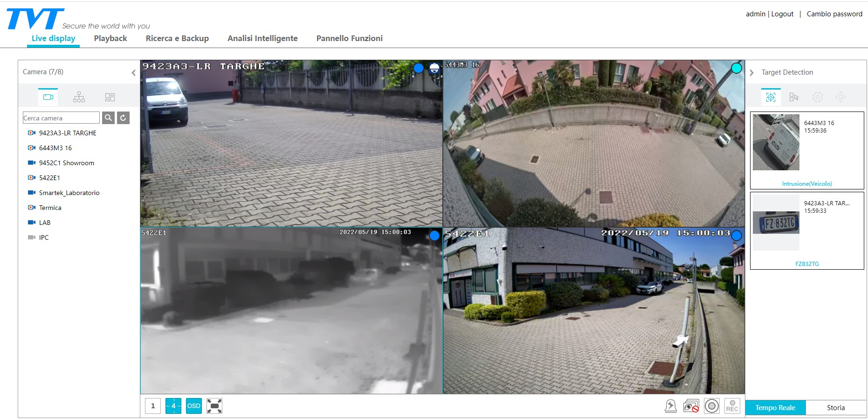The height and width of the screenshot is (419, 868).
Task: Trigger manual alarm siren icon
Action: 670,406
